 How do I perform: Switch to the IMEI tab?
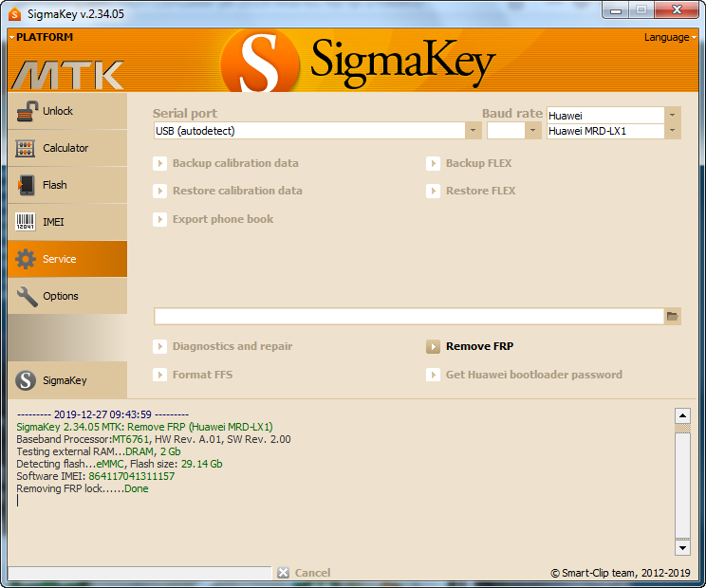click(x=67, y=222)
